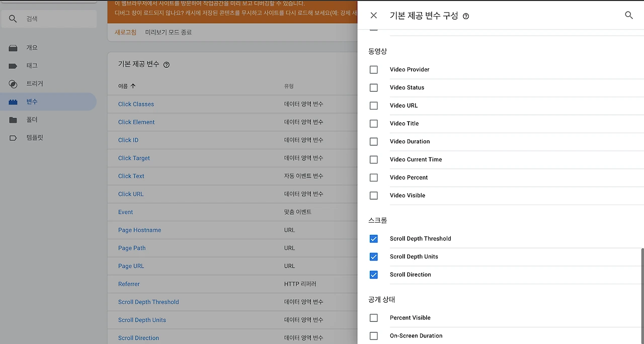Image resolution: width=644 pixels, height=344 pixels.
Task: Check the Video Title variable
Action: click(x=374, y=124)
